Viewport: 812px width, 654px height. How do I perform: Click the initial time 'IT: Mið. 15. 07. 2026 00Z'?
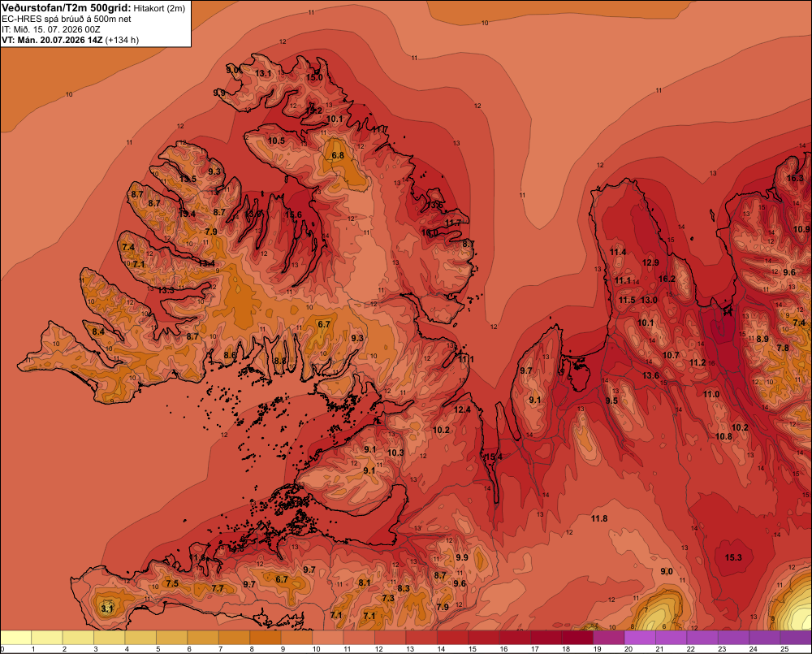50,29
